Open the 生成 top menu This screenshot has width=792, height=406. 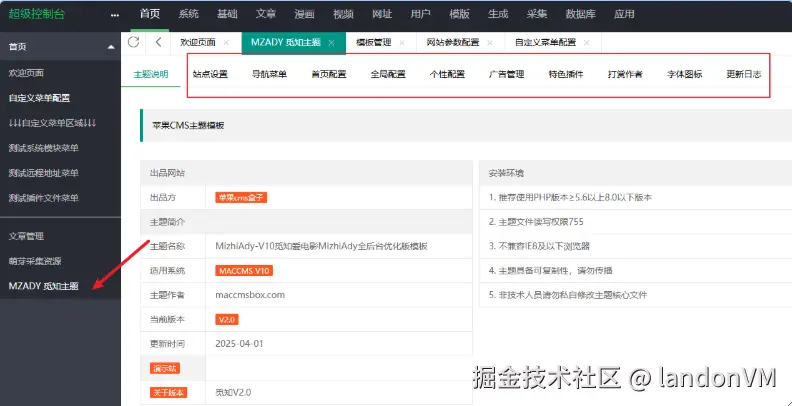(498, 14)
